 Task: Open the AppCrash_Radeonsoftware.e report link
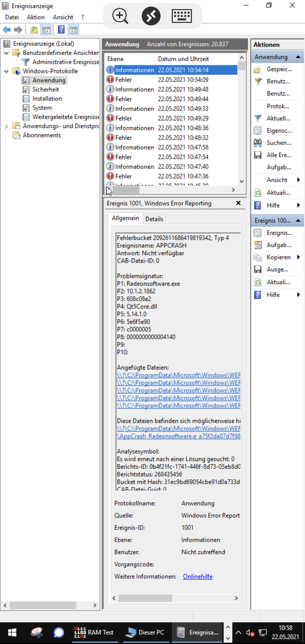pyautogui.click(x=179, y=436)
